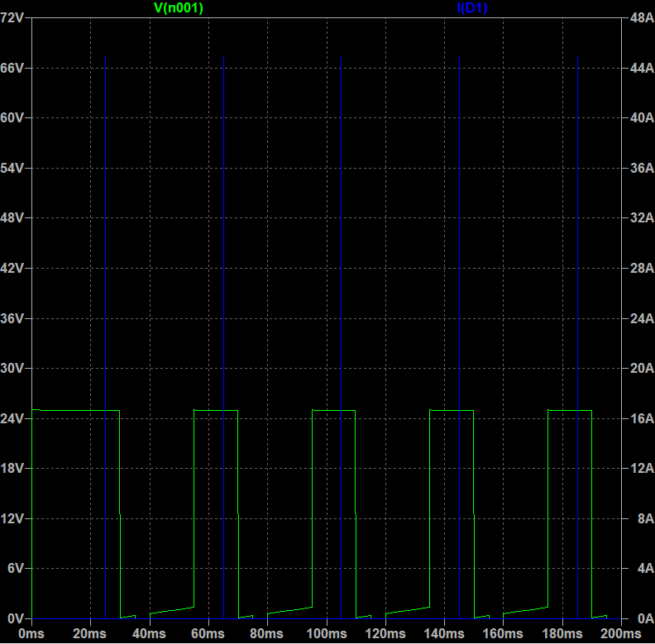Click the 140ms time axis label
The height and width of the screenshot is (644, 655).
pyautogui.click(x=444, y=633)
